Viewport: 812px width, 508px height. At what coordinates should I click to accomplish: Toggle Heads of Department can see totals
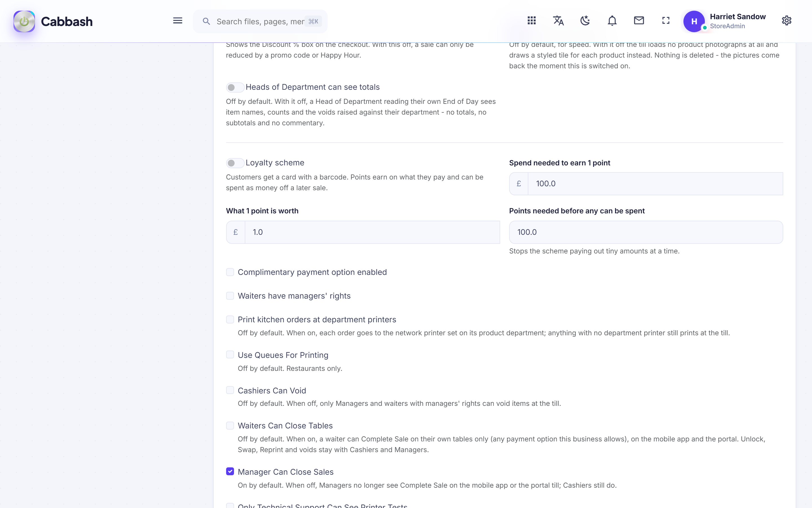click(235, 87)
